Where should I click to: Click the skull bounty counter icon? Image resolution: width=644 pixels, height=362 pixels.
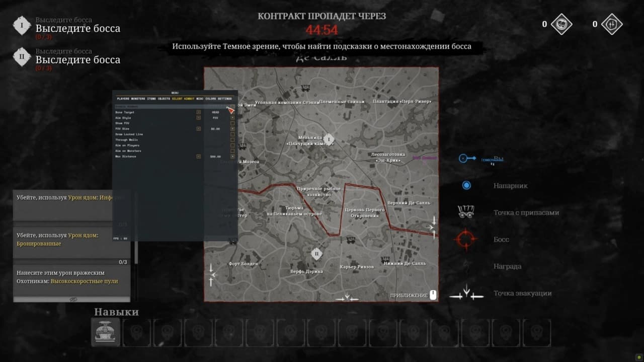pos(561,24)
